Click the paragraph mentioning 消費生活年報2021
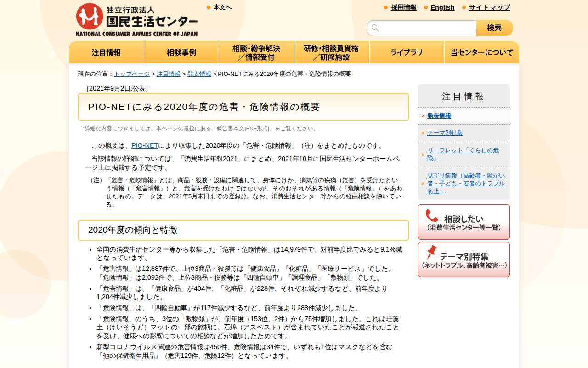Screen dimensions: 588x368 click(x=242, y=163)
